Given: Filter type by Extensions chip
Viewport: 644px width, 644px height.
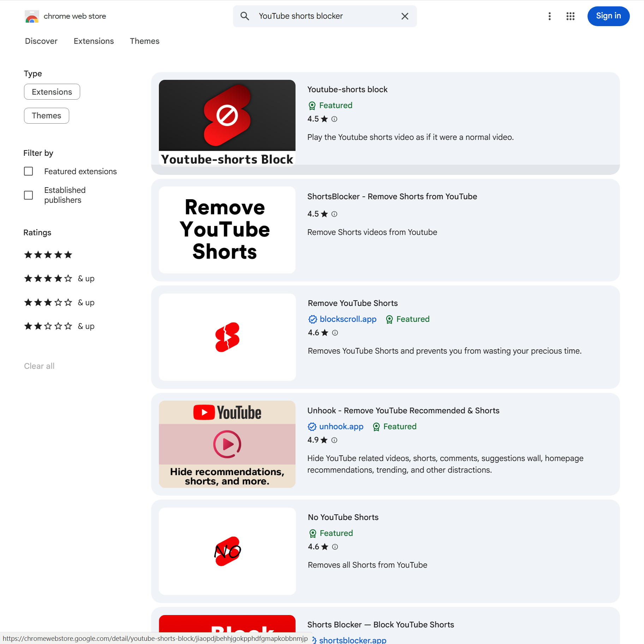Looking at the screenshot, I should (52, 92).
